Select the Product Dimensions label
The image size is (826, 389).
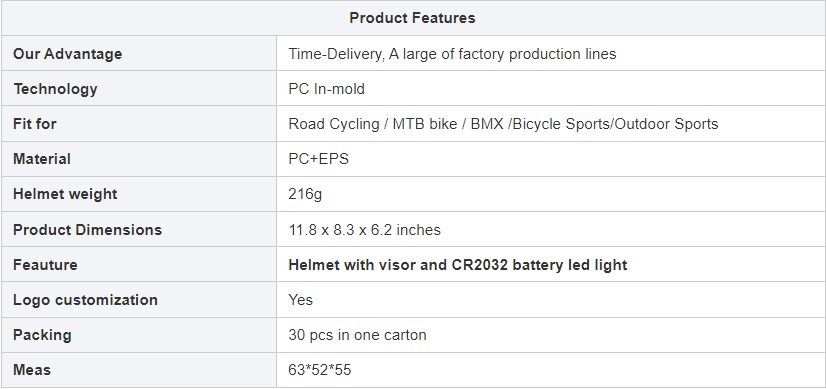tap(87, 230)
